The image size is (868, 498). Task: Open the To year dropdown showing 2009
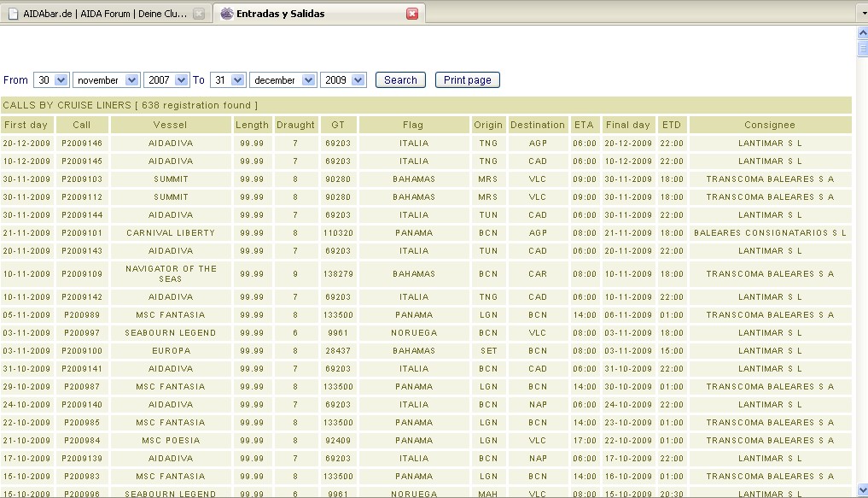(344, 80)
